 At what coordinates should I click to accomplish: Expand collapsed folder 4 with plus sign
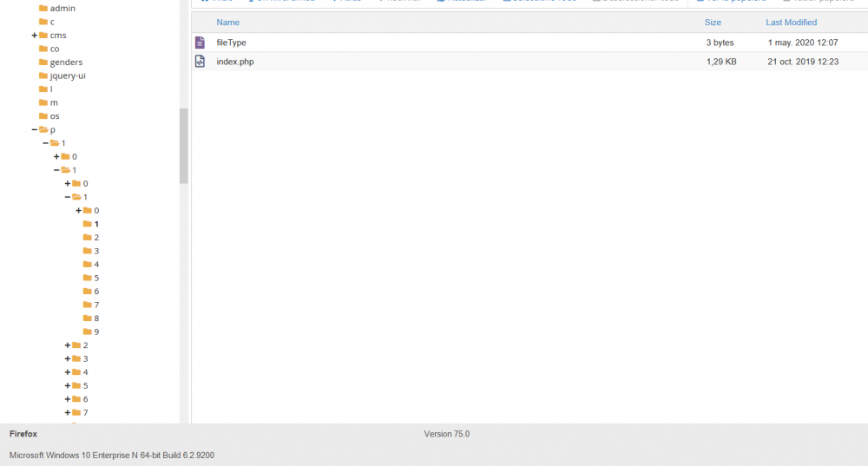click(x=68, y=372)
